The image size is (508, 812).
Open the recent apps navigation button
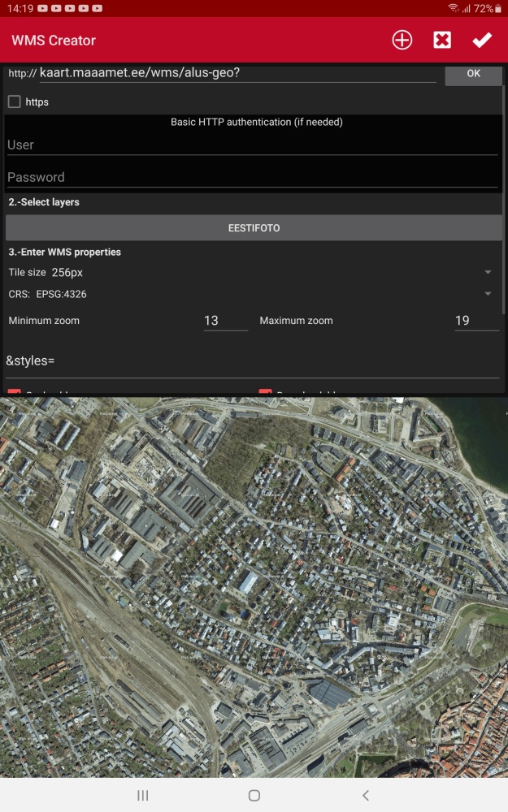142,795
